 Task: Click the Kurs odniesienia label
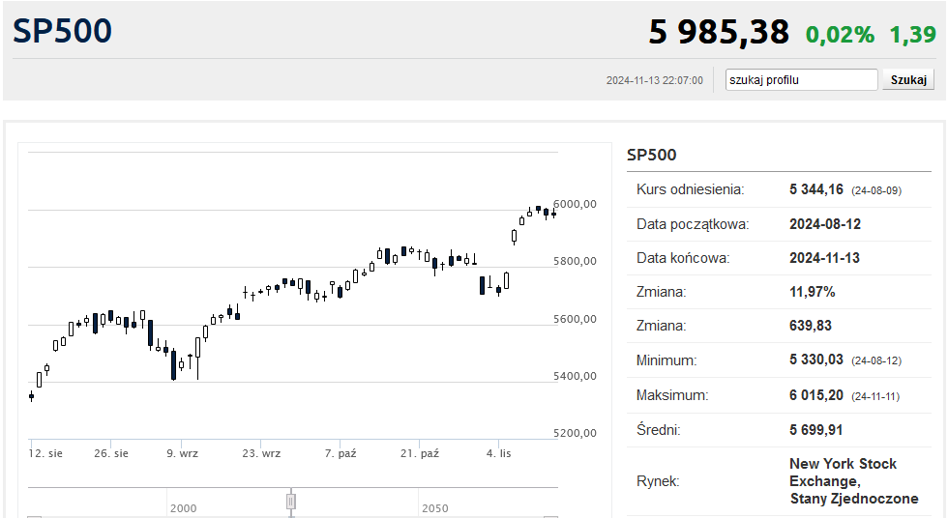click(x=690, y=190)
